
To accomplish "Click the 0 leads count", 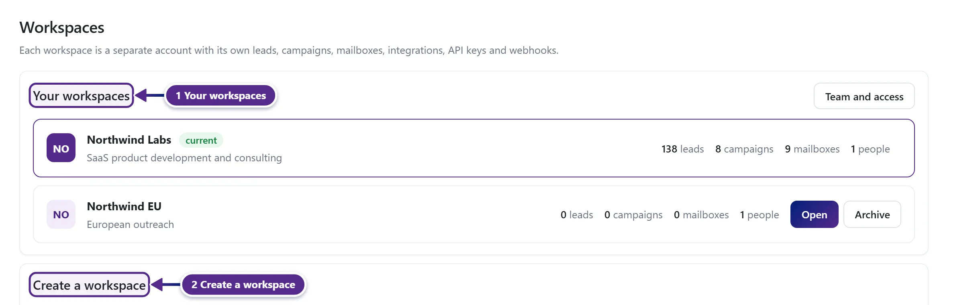I will [x=577, y=215].
